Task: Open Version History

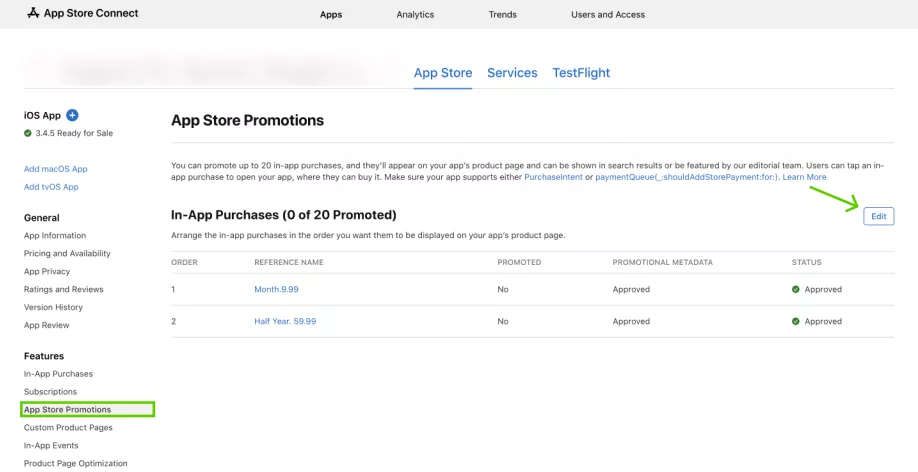Action: [x=53, y=307]
